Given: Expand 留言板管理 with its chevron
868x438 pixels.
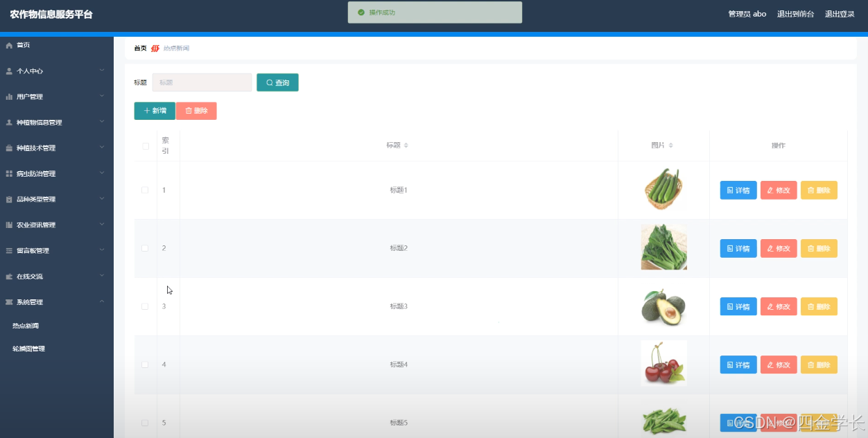Looking at the screenshot, I should click(x=102, y=250).
